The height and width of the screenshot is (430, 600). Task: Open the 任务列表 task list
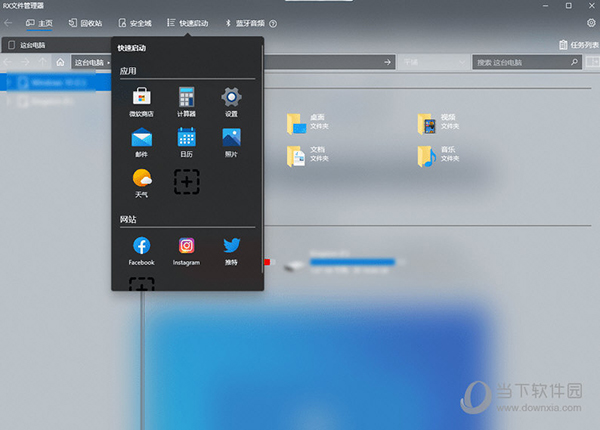[x=579, y=45]
